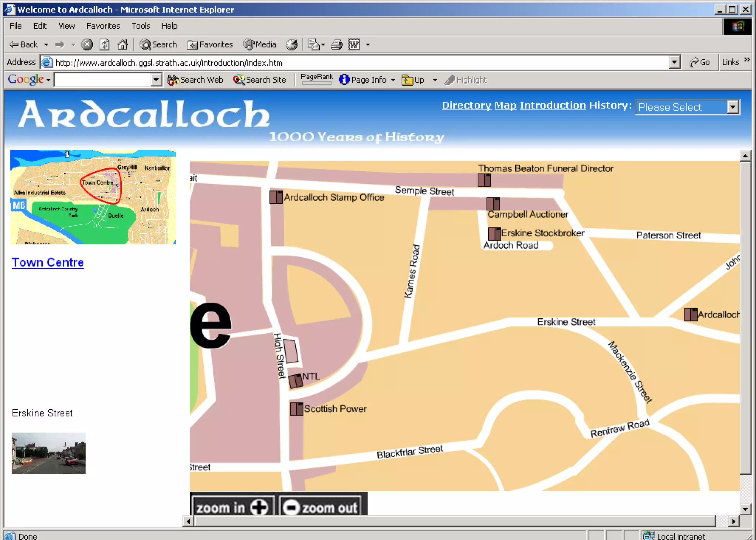Open the History toolbar icon
Screen dimensions: 756x540
[x=292, y=45]
